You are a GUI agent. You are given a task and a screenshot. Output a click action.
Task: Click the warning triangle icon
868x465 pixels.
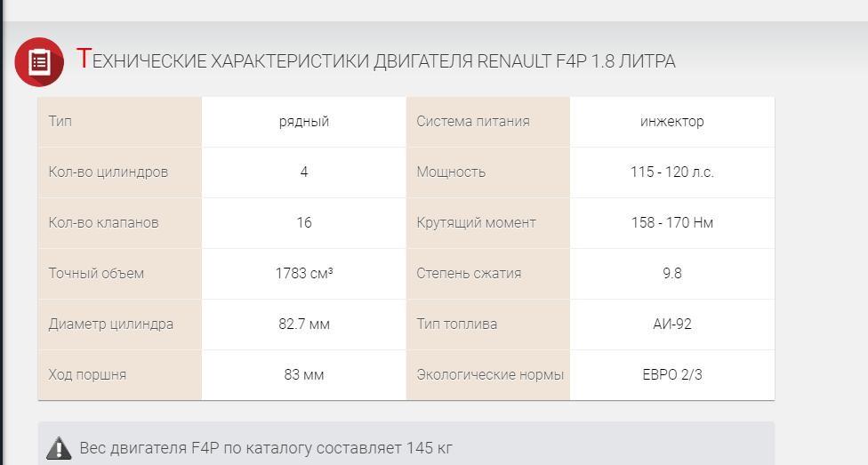point(59,448)
